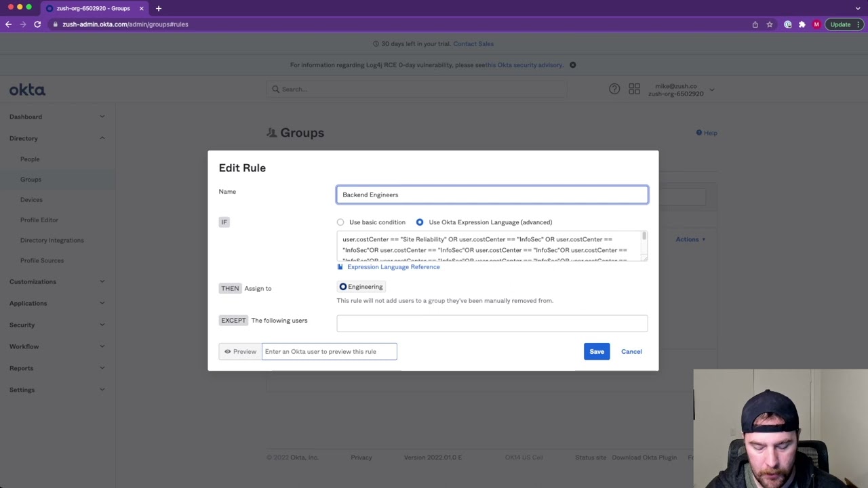Screen dimensions: 868x488
Task: Reload the page with the refresh icon
Action: 37,24
